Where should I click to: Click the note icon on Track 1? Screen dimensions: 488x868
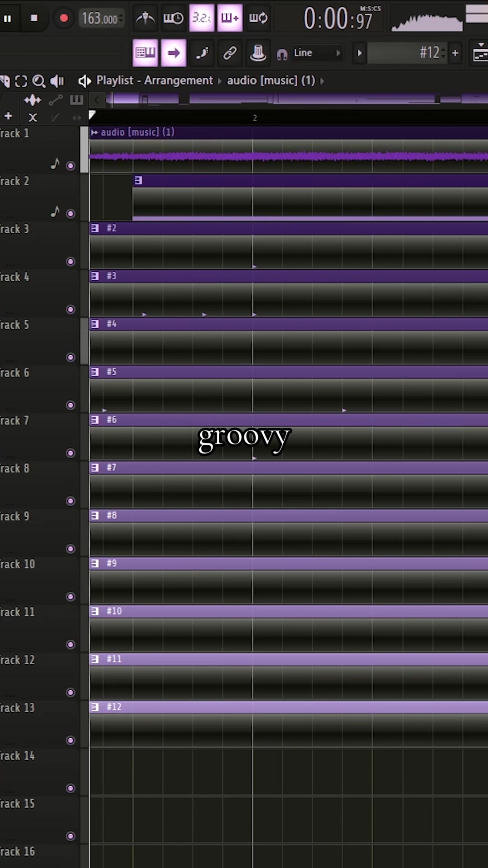55,164
